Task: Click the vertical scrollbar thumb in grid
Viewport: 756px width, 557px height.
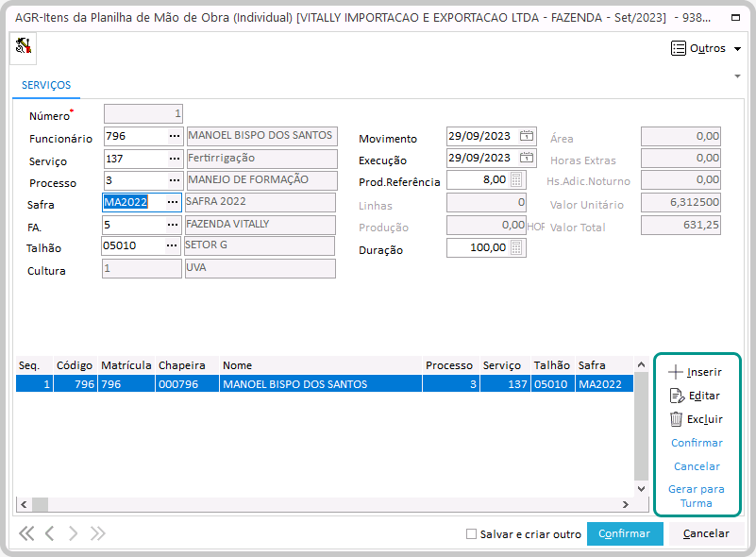Action: (x=641, y=426)
